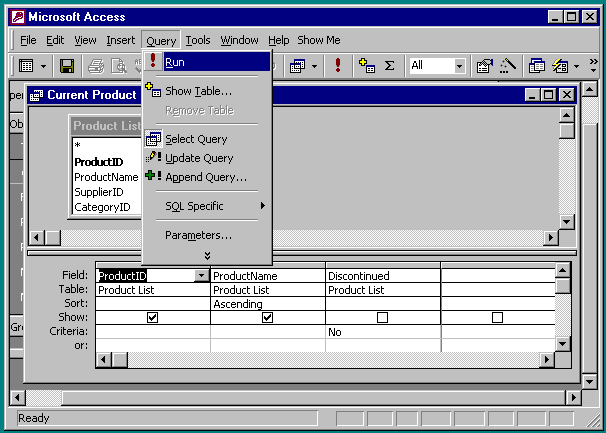Click table pane scroll left arrow
The height and width of the screenshot is (433, 606).
(x=36, y=237)
